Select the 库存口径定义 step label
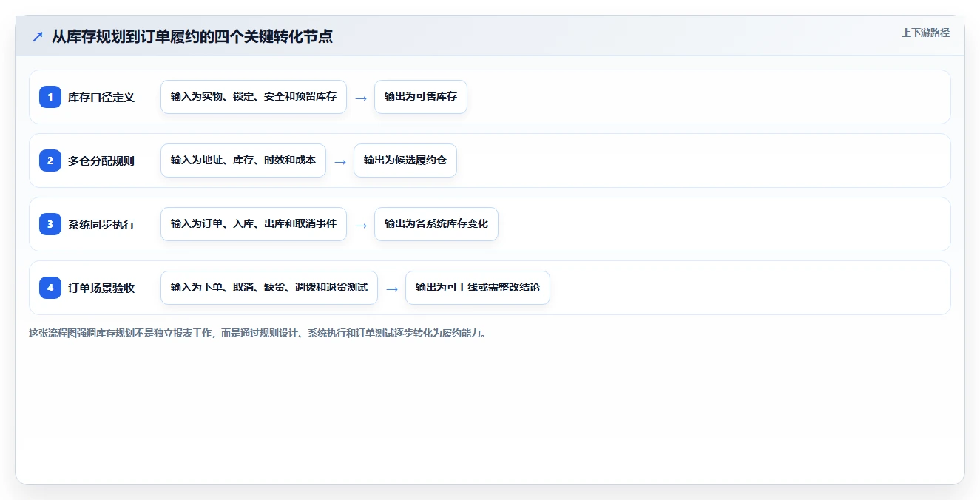Screen dimensions: 980x500 point(101,97)
